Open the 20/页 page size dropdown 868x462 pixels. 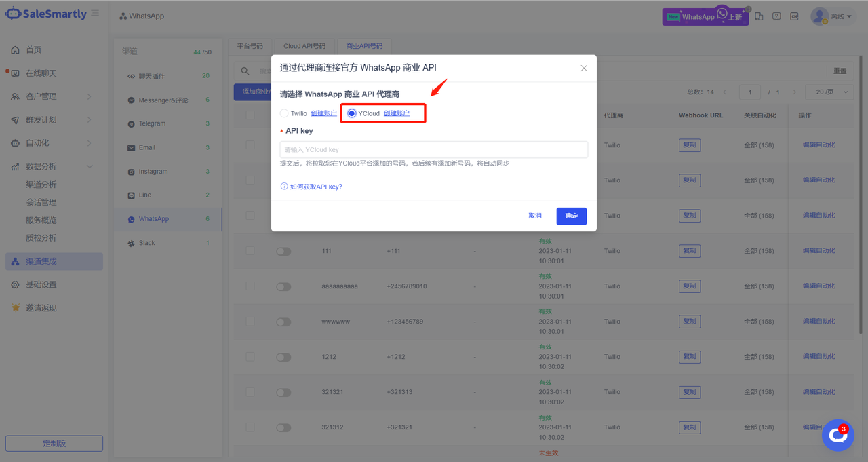(x=829, y=92)
